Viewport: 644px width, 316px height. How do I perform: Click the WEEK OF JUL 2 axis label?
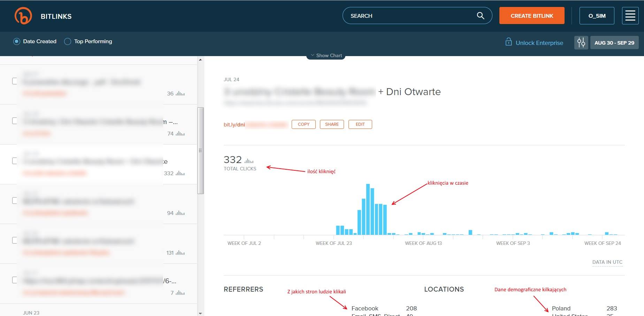click(244, 243)
